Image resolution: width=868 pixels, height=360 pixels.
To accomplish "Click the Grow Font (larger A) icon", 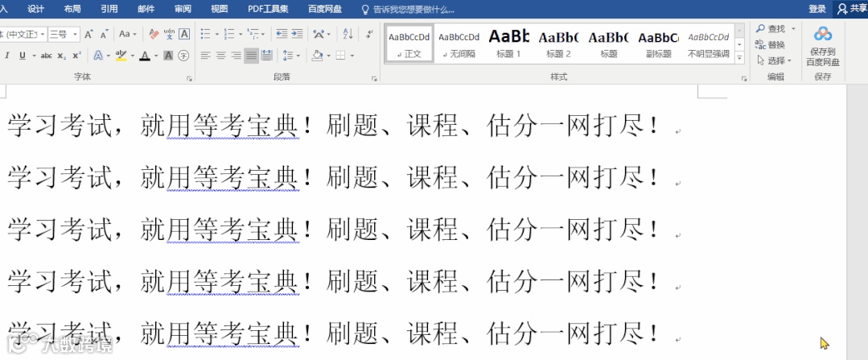I will click(x=88, y=35).
